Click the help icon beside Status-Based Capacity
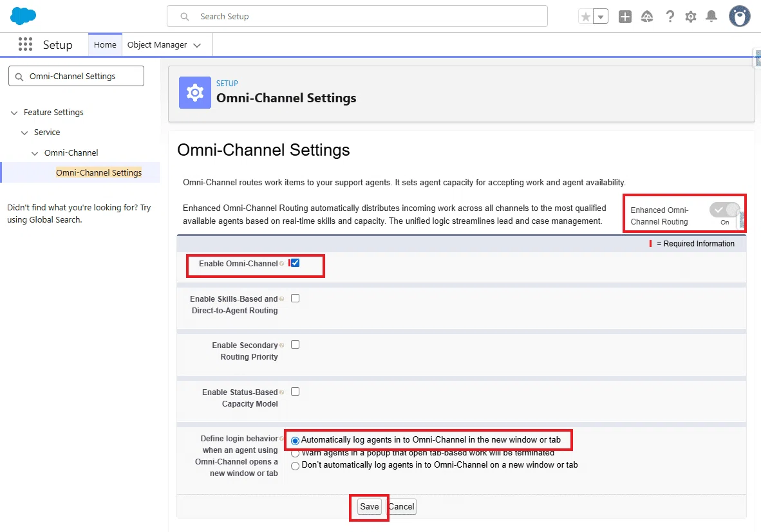761x532 pixels. (281, 392)
